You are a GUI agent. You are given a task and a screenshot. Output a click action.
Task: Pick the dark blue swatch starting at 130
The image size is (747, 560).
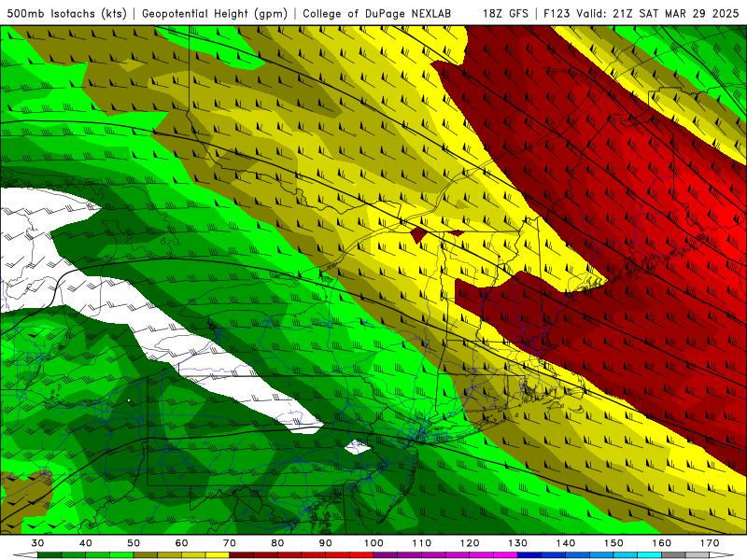point(529,555)
